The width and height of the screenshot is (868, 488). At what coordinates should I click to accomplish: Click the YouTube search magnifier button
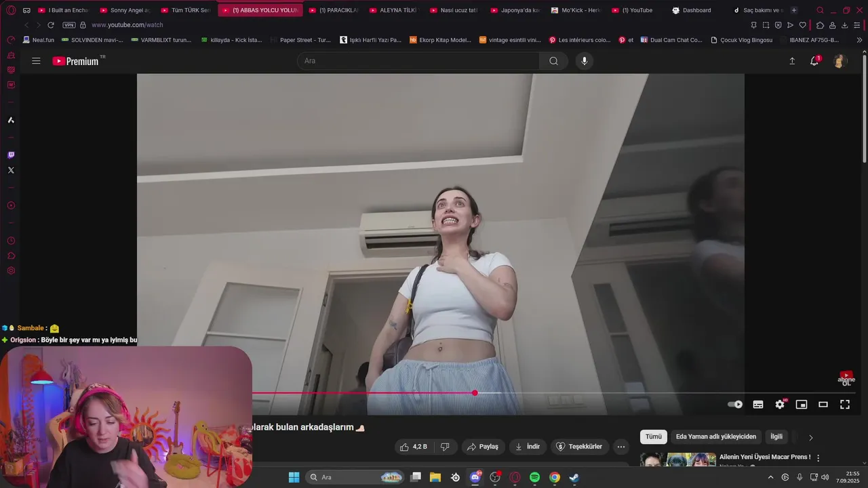coord(553,61)
